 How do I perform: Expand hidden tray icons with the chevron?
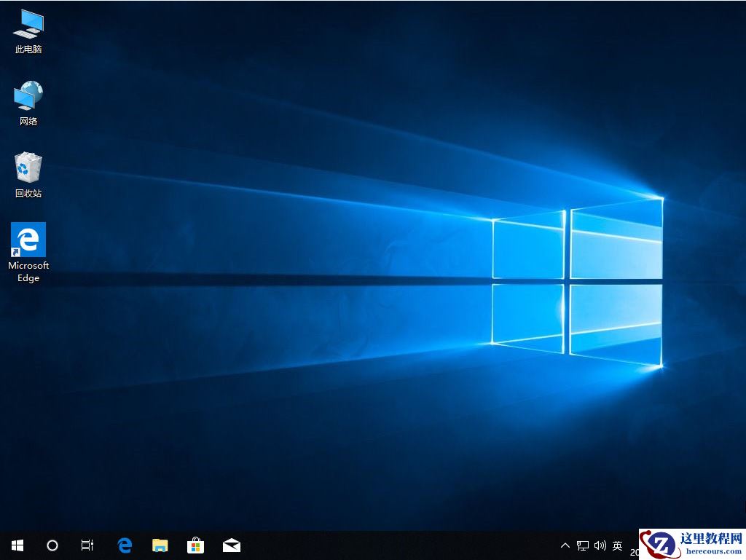[565, 545]
